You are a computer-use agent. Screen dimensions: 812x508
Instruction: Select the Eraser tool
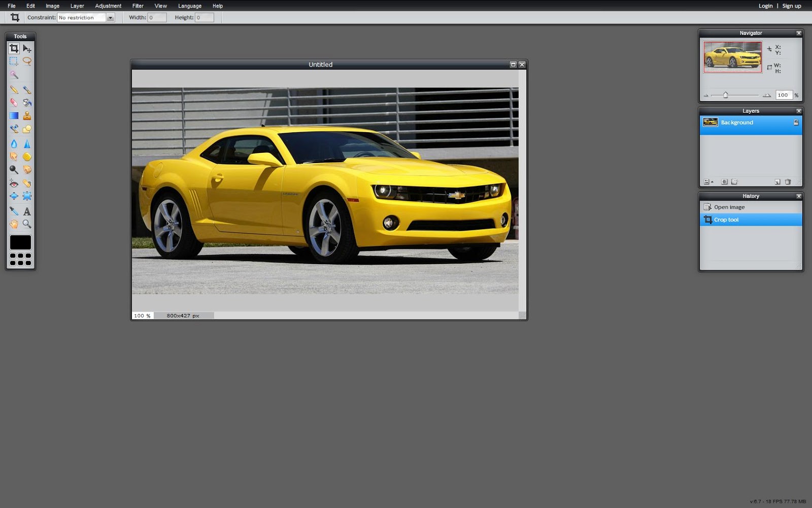[14, 102]
